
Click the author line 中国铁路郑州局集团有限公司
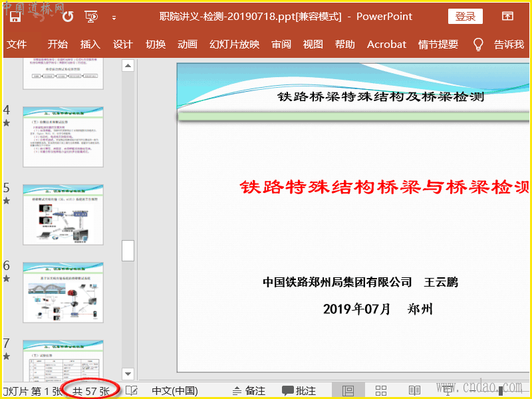click(x=337, y=282)
